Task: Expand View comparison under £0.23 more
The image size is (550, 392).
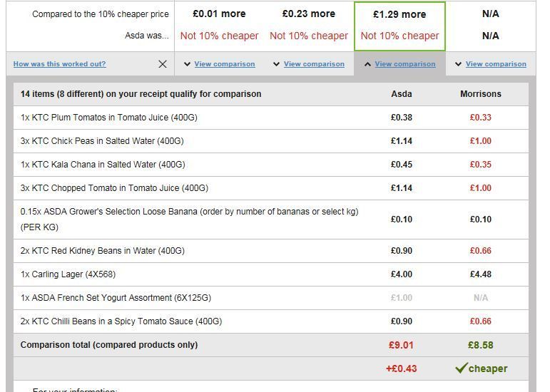Action: (x=314, y=64)
